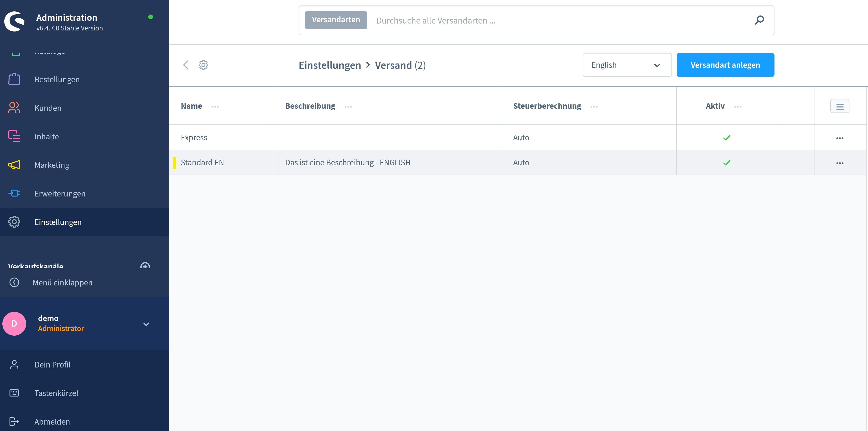Open Kunden menu item

(48, 108)
